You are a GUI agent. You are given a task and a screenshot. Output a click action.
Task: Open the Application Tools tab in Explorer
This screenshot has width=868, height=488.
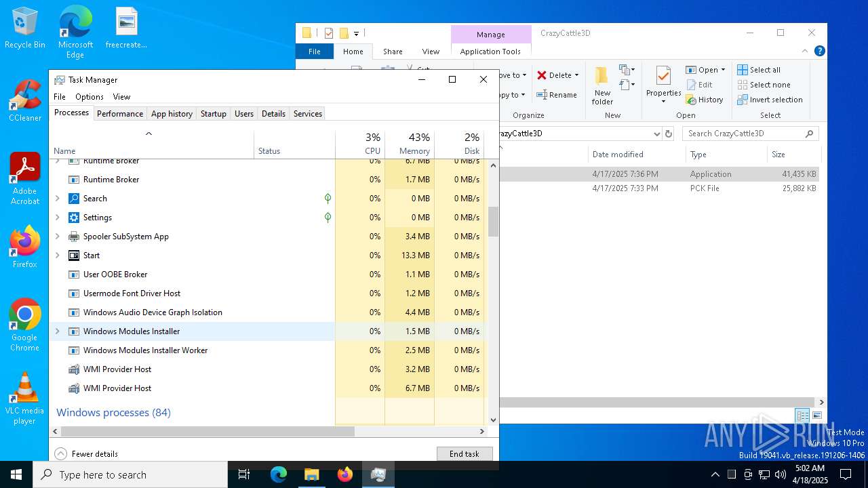point(490,52)
